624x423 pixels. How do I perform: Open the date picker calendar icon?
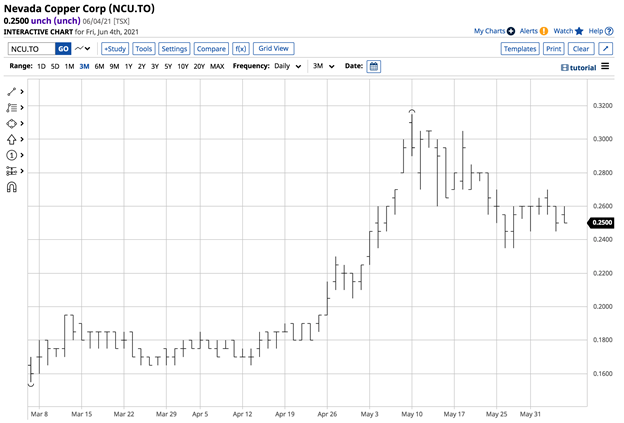point(373,66)
